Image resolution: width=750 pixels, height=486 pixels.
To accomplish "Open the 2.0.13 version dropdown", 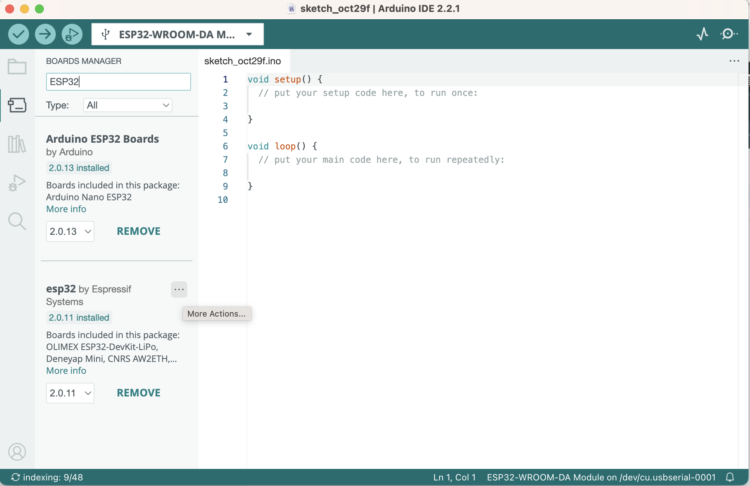I will point(70,231).
